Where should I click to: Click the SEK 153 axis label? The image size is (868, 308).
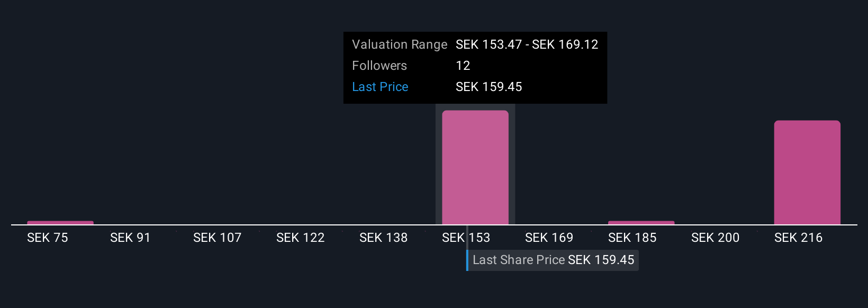click(466, 238)
